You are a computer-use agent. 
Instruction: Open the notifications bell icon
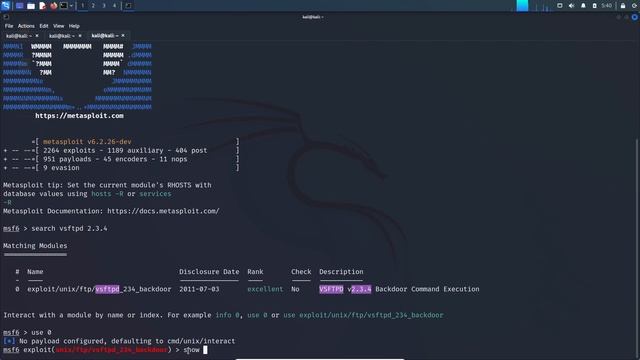tap(583, 6)
